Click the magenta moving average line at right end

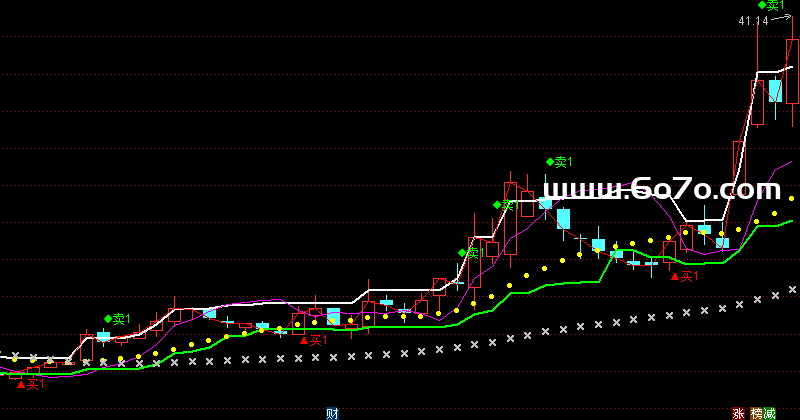(x=790, y=161)
